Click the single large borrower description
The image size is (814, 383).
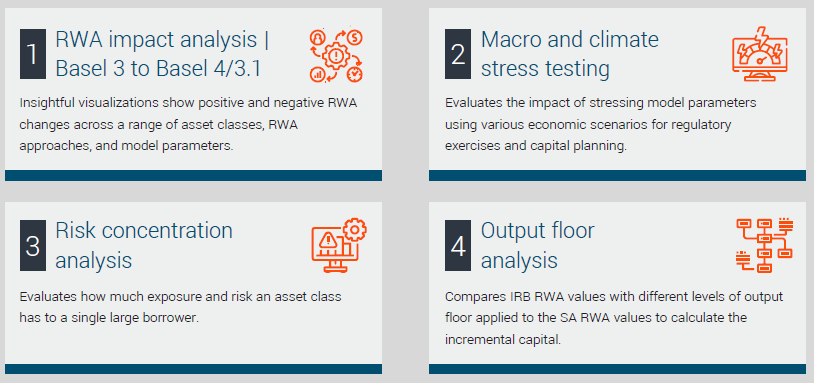pos(181,307)
